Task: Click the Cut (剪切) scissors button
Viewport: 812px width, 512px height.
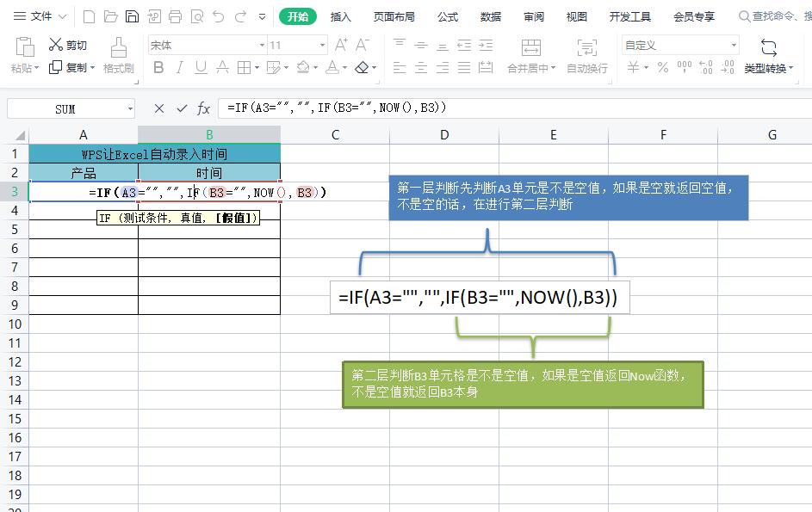Action: [67, 45]
